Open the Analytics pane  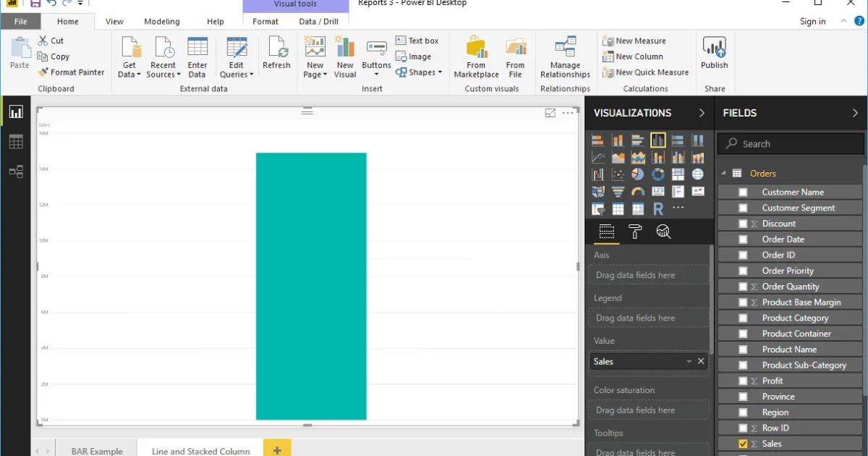tap(663, 232)
